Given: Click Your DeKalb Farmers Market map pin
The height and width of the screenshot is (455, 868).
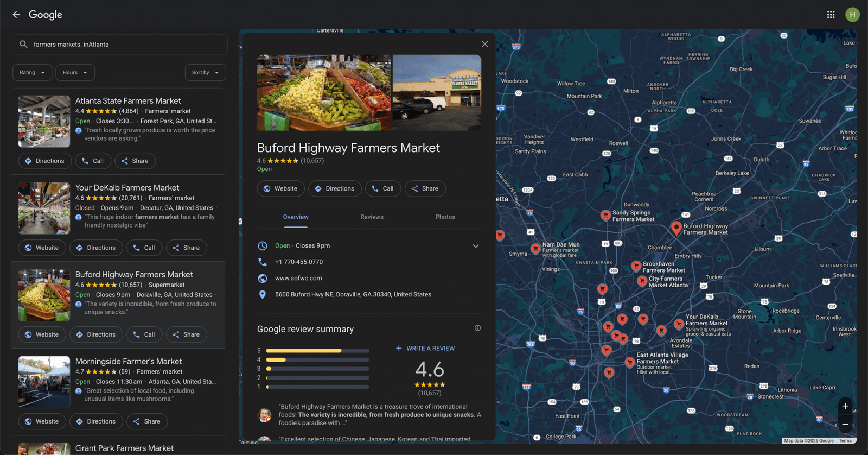Looking at the screenshot, I should [679, 324].
